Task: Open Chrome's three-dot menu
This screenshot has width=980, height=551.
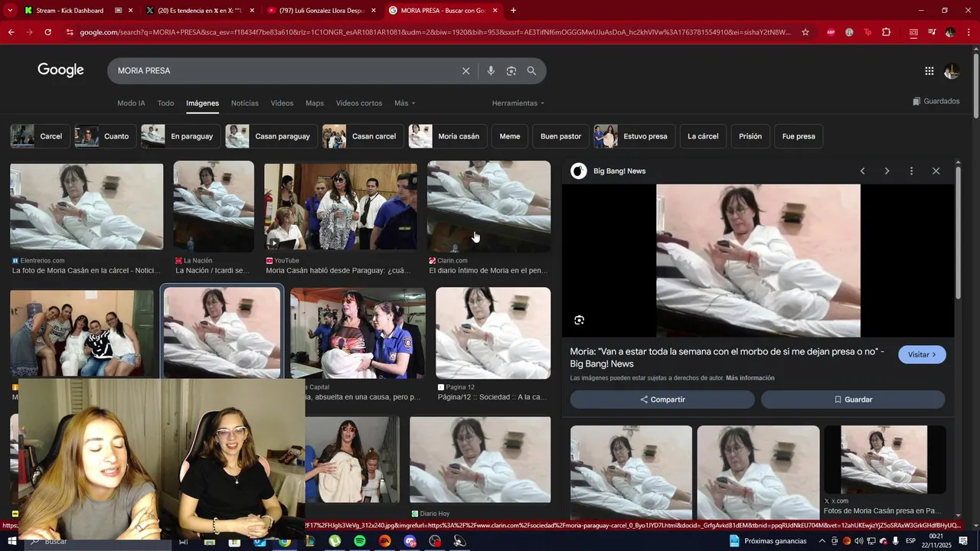Action: pos(969,32)
